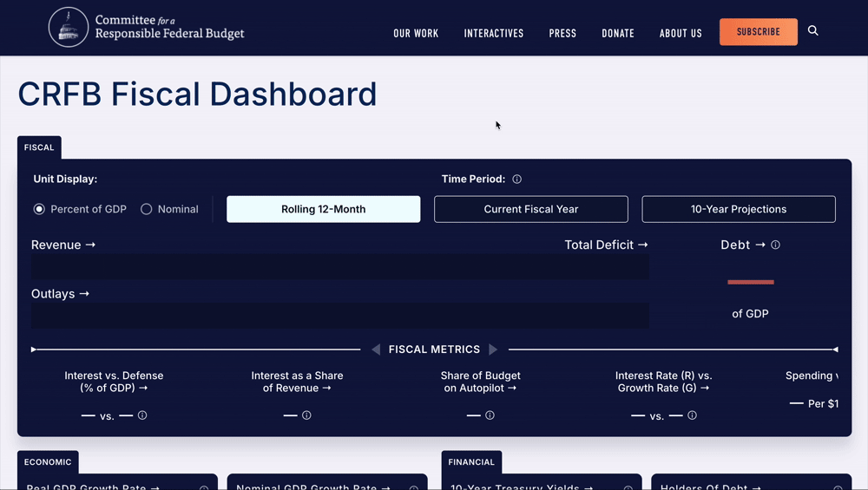The width and height of the screenshot is (868, 490).
Task: Click info icon under Interest vs. Defense
Action: click(142, 415)
